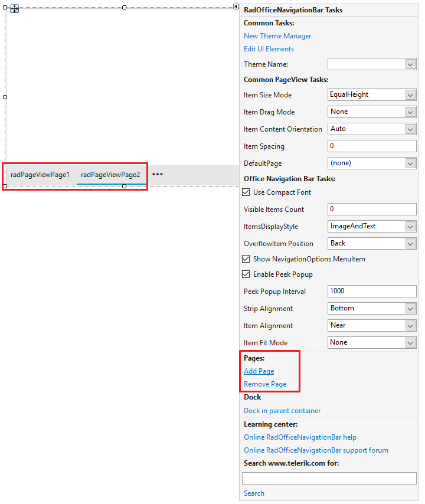Select the radPageViewPage2 tab
Viewport: 425px width, 504px height.
(110, 175)
